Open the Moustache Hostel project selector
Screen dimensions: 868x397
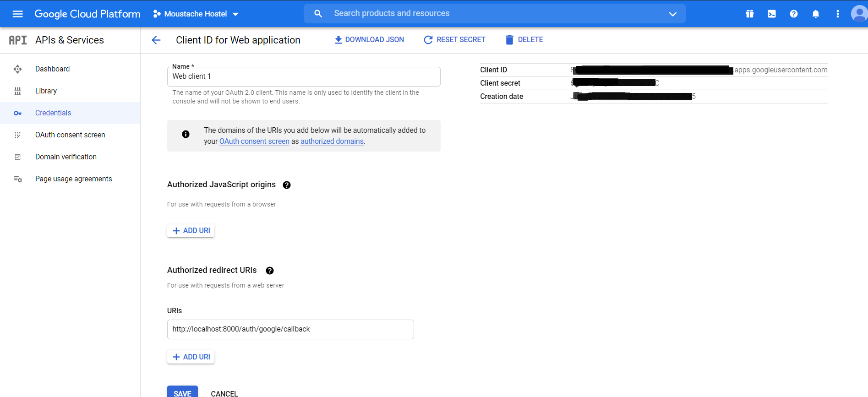(196, 14)
